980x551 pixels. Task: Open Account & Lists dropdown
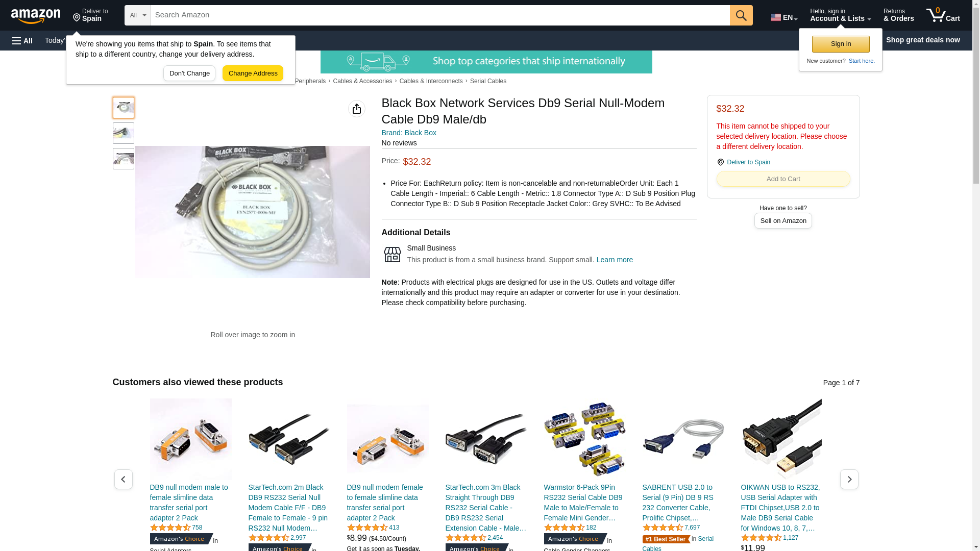(840, 15)
